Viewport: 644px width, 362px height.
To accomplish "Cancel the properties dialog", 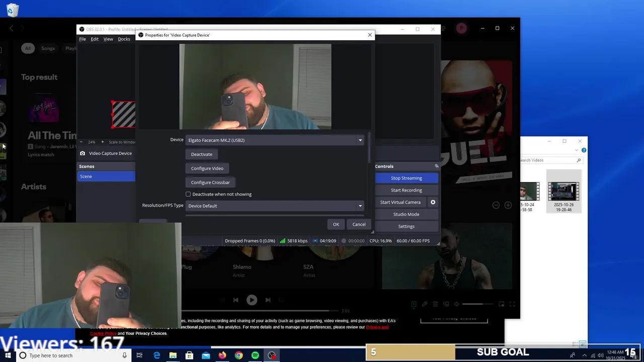I will pyautogui.click(x=359, y=224).
